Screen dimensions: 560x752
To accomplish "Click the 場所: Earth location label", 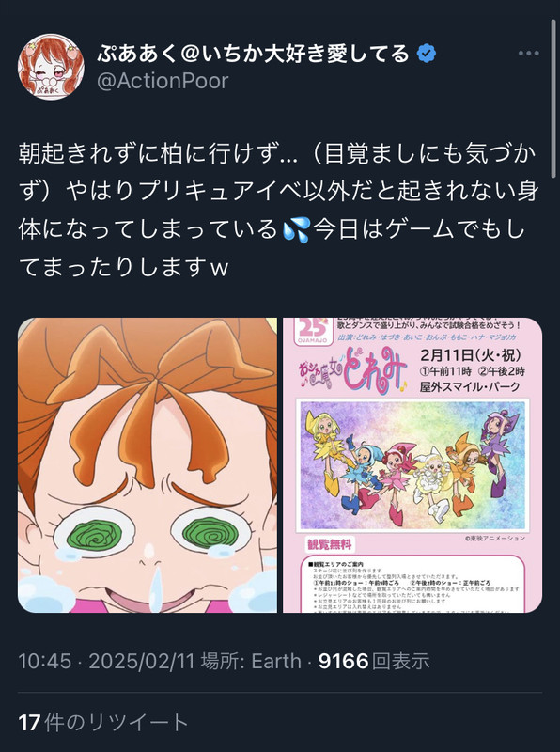I will (x=251, y=662).
